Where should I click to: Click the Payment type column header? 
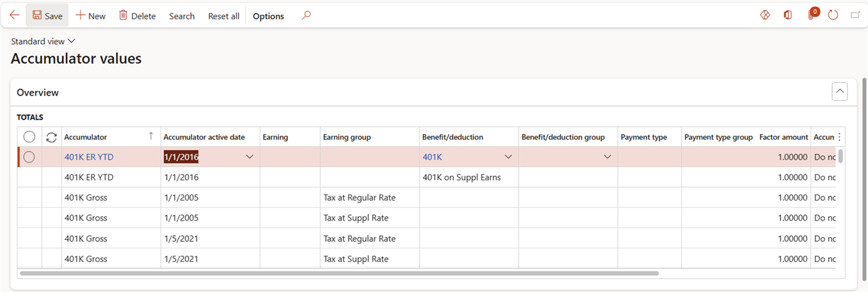click(649, 137)
